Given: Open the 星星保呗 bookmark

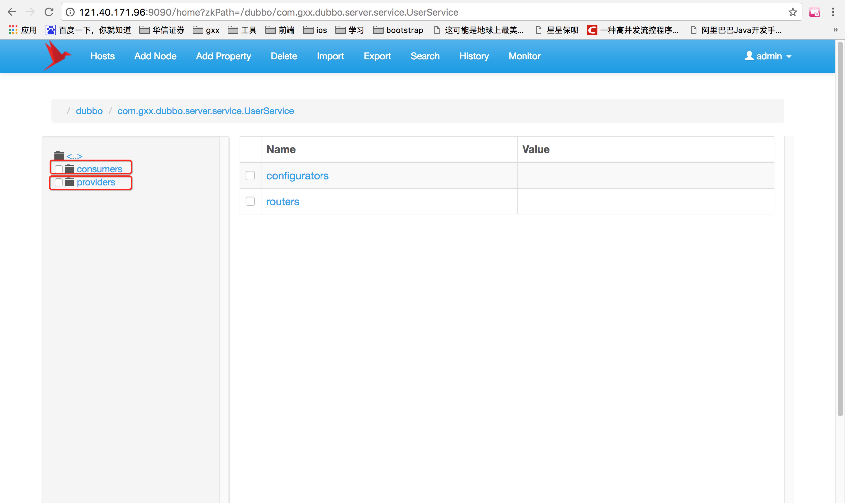Looking at the screenshot, I should click(x=557, y=30).
